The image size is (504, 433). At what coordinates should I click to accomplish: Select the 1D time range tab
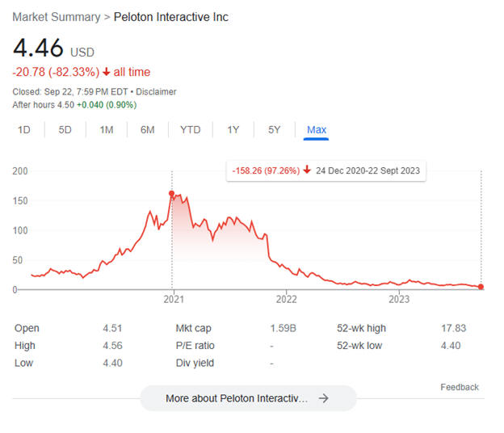point(24,129)
